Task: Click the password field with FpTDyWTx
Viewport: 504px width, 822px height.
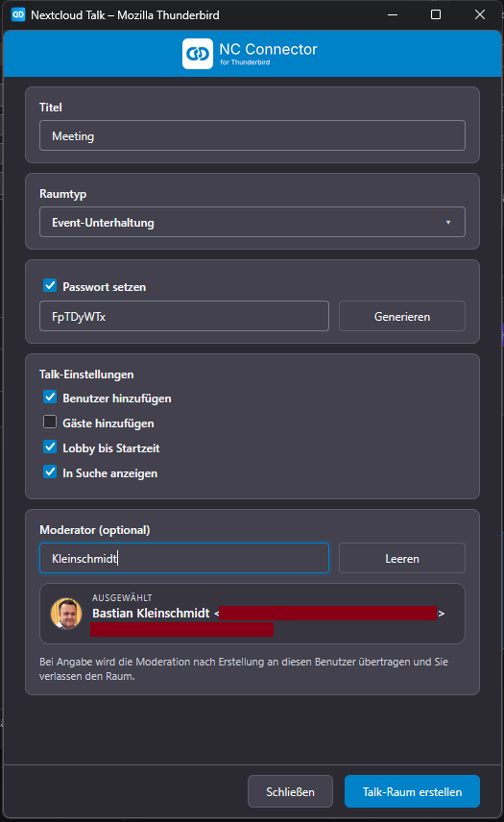Action: tap(184, 316)
